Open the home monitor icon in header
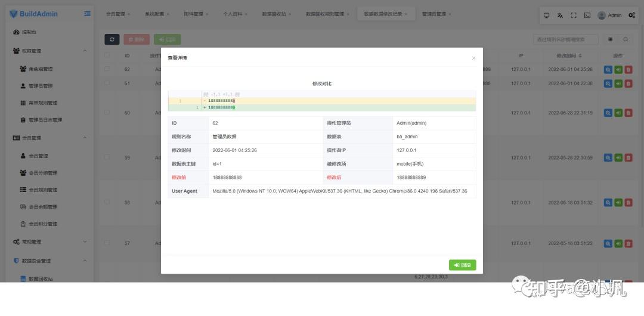This screenshot has height=316, width=644. tap(546, 16)
